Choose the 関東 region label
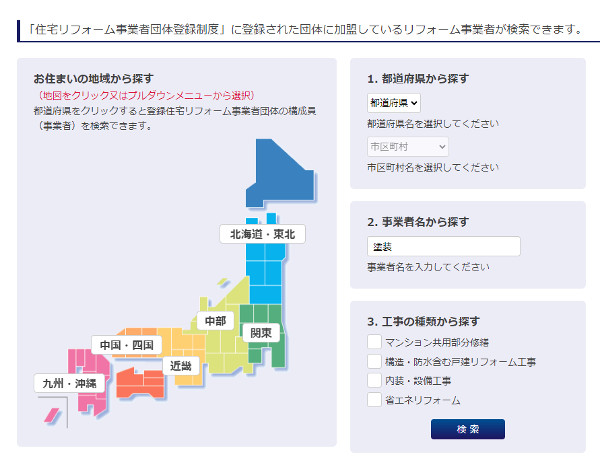This screenshot has height=475, width=600. pyautogui.click(x=261, y=333)
